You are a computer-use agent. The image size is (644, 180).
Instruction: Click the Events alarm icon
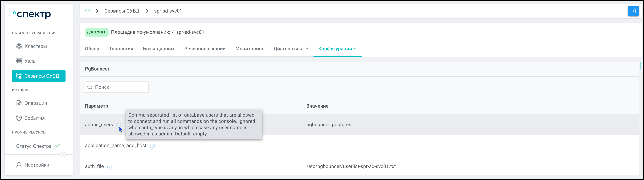point(19,118)
